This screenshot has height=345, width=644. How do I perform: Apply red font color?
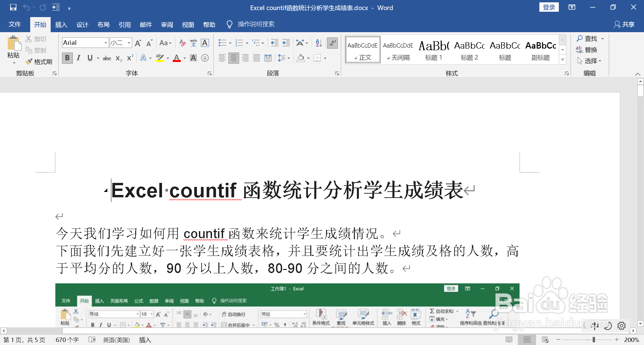tap(177, 58)
